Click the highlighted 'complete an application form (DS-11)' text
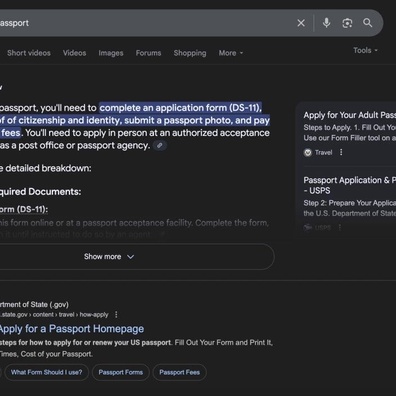This screenshot has width=396, height=396. (181, 108)
